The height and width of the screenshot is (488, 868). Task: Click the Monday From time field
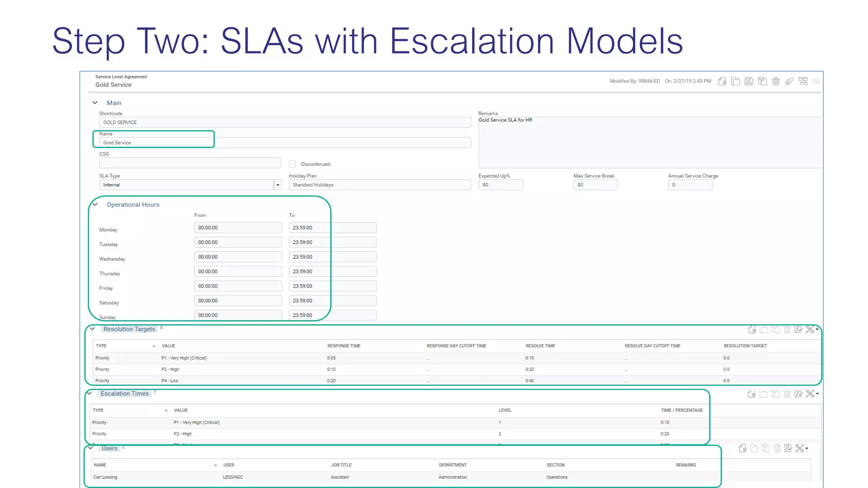(238, 228)
